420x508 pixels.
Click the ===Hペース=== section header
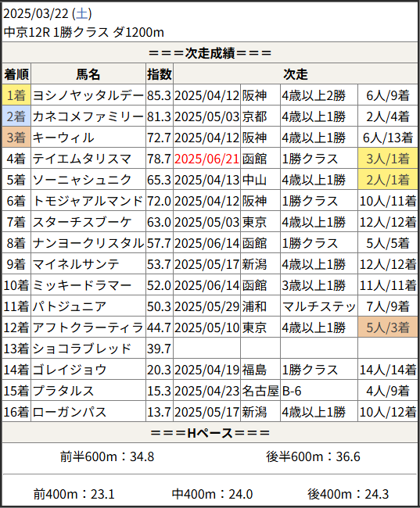pyautogui.click(x=210, y=433)
